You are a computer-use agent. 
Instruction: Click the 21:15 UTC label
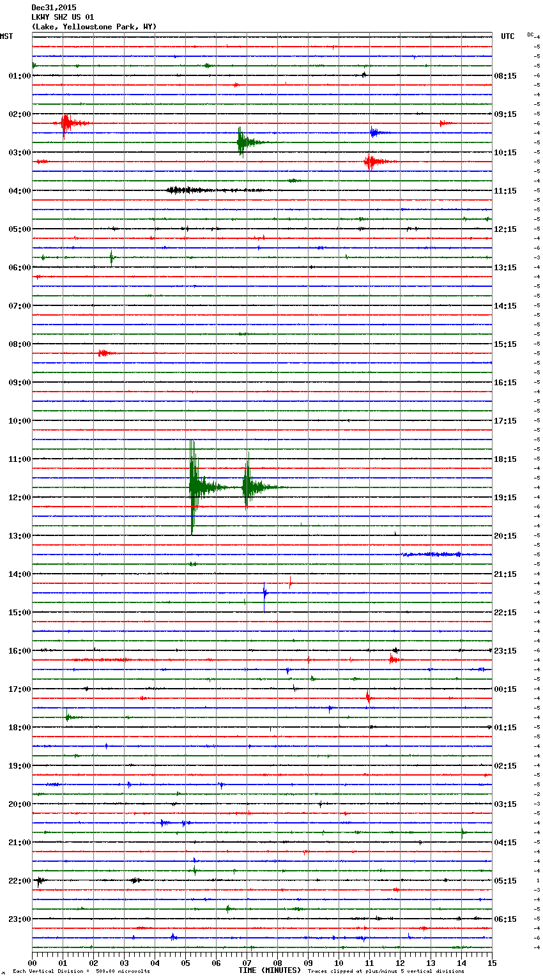(x=505, y=574)
